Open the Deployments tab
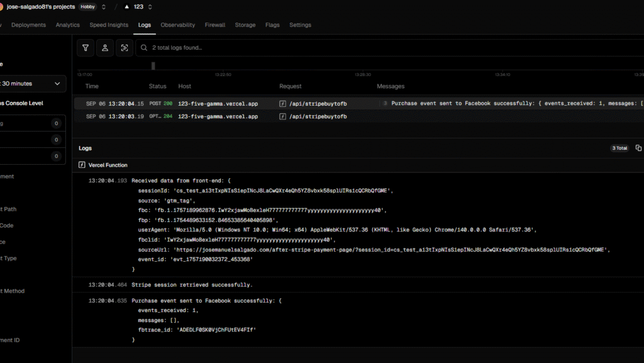 28,25
